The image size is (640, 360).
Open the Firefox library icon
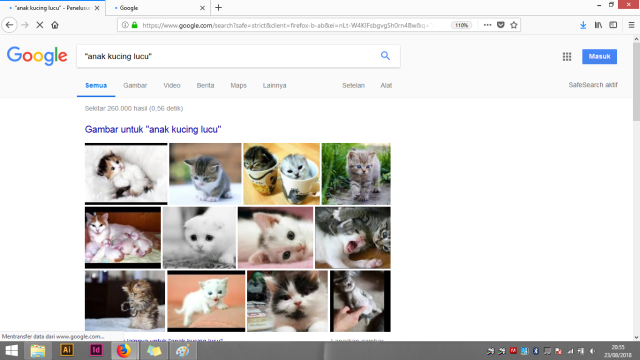click(x=598, y=25)
